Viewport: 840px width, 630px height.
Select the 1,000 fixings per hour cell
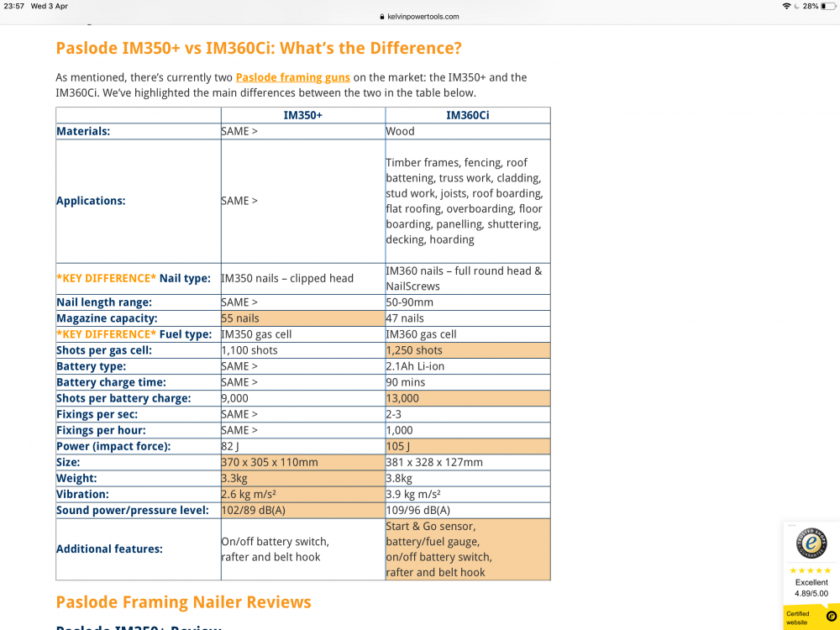point(468,431)
